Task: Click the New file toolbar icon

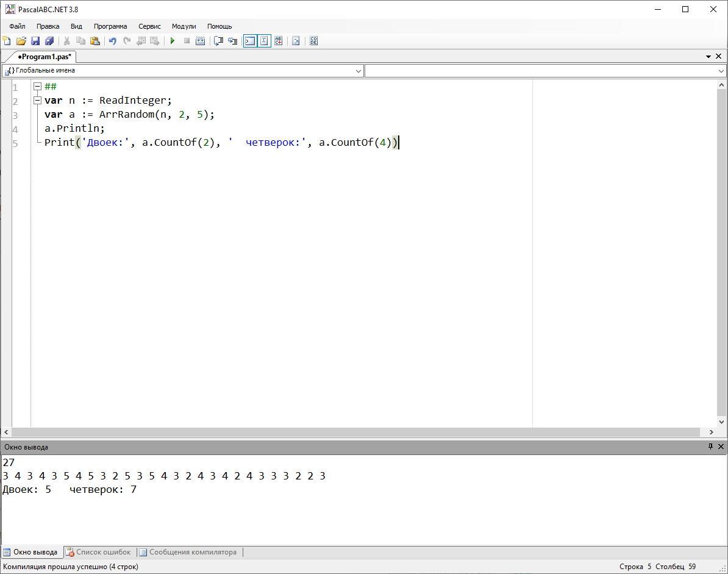Action: (x=7, y=41)
